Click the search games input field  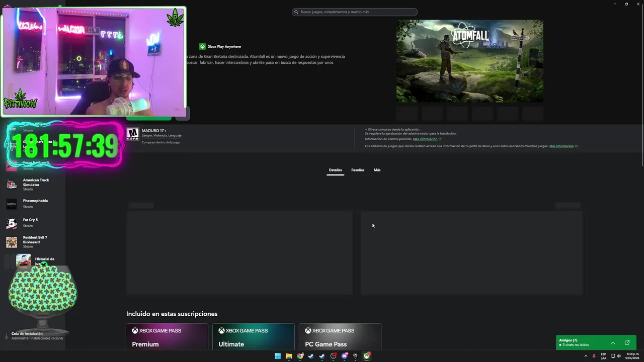tap(355, 12)
